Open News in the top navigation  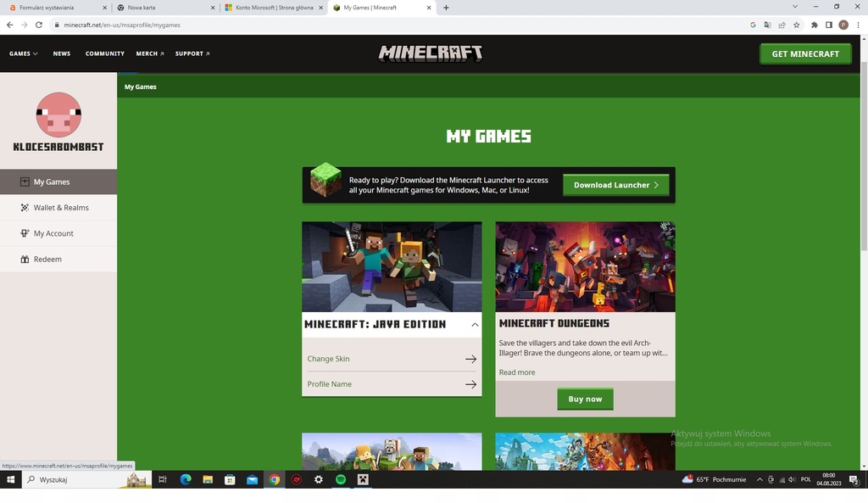[x=61, y=53]
